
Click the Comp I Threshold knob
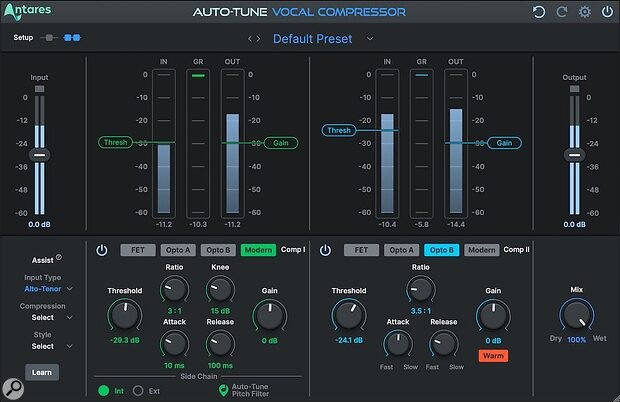click(125, 315)
